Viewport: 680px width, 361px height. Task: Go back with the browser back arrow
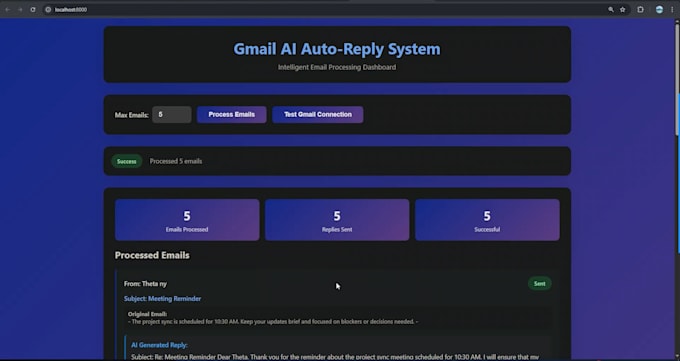coord(8,10)
